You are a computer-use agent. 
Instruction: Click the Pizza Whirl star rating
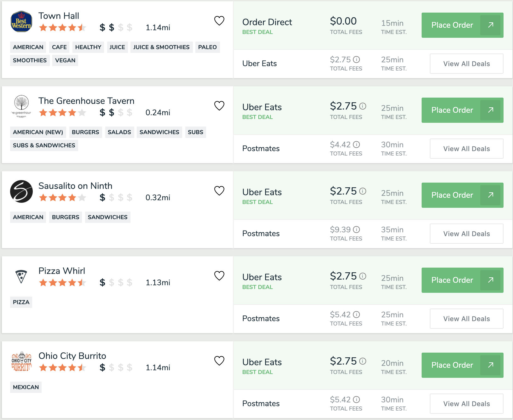click(x=62, y=283)
